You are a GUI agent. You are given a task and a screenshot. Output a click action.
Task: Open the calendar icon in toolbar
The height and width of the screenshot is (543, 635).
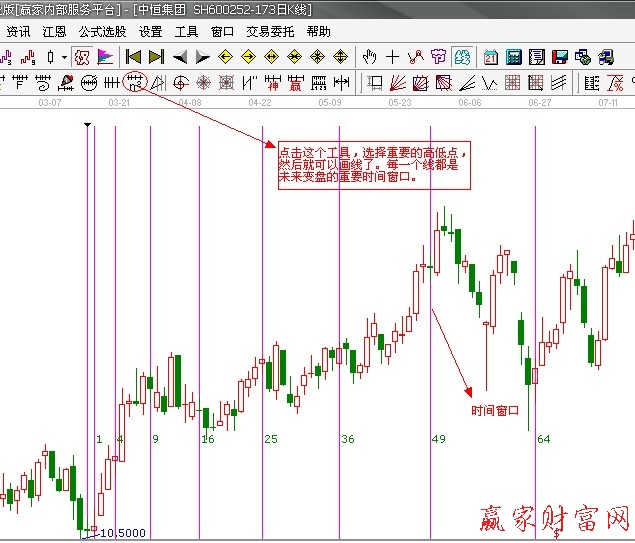491,57
